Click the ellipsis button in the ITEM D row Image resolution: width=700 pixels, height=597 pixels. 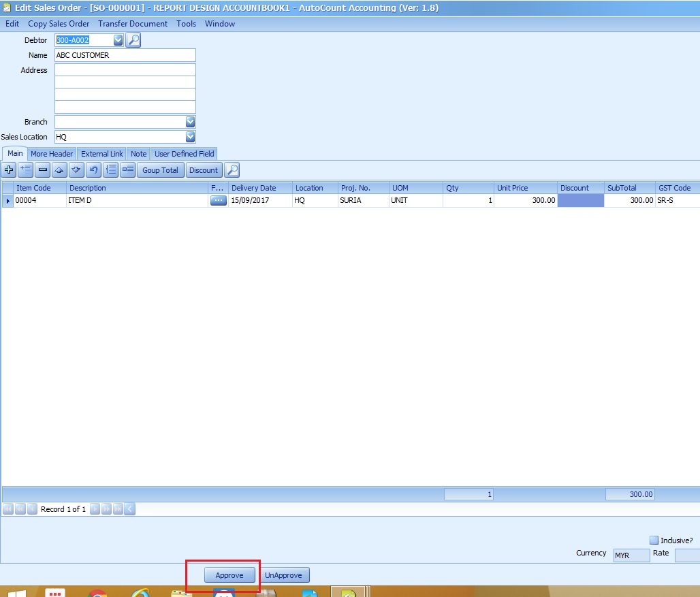click(218, 201)
